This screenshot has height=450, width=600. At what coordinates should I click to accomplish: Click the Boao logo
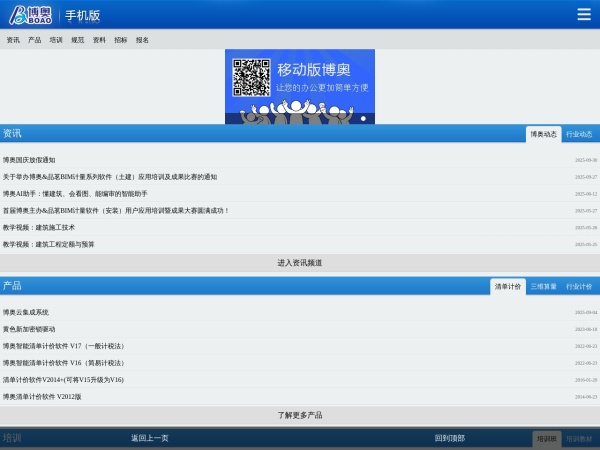coord(31,15)
